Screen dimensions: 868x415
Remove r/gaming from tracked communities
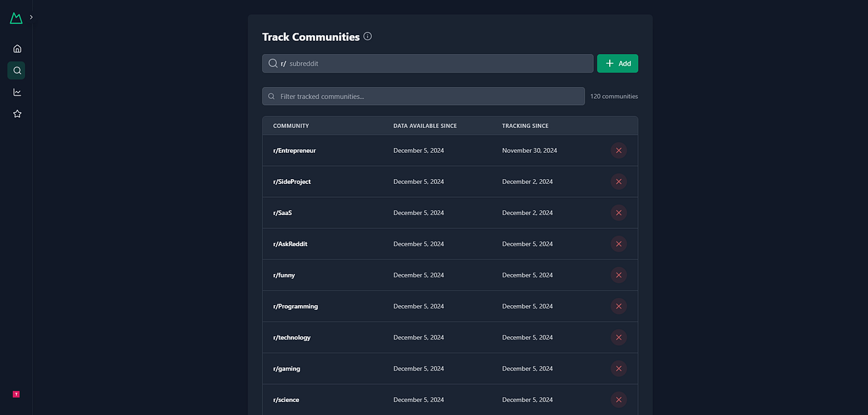[x=619, y=368]
